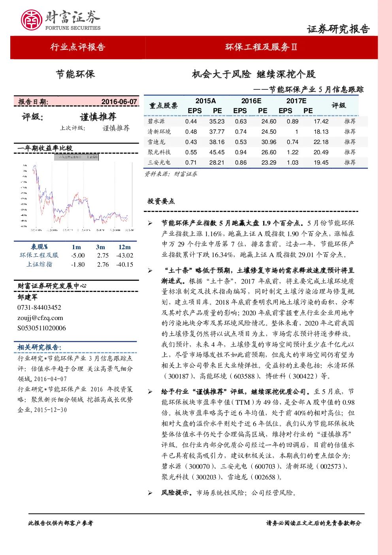This screenshot has width=392, height=555.
Task: Click the 证券研究报告 header text
Action: tap(339, 29)
